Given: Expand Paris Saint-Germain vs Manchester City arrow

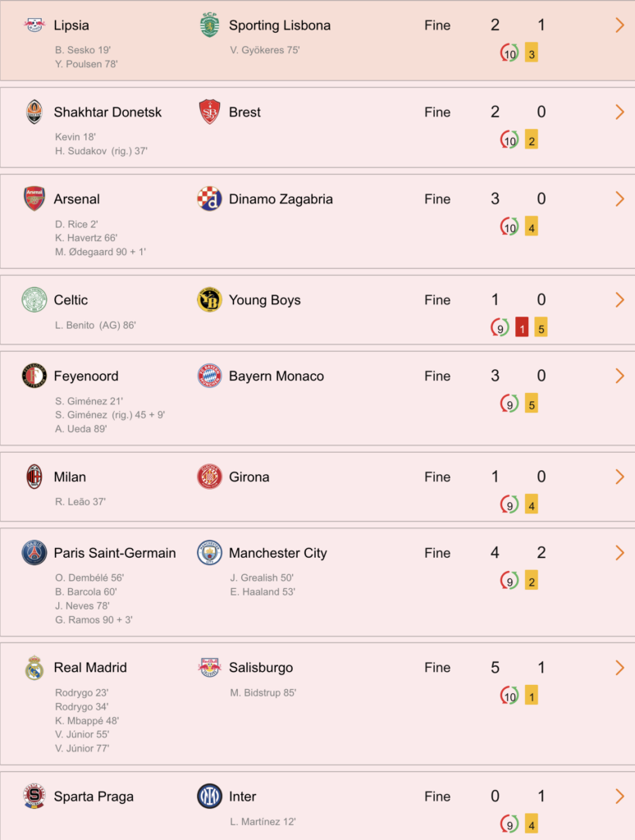Looking at the screenshot, I should tap(619, 553).
